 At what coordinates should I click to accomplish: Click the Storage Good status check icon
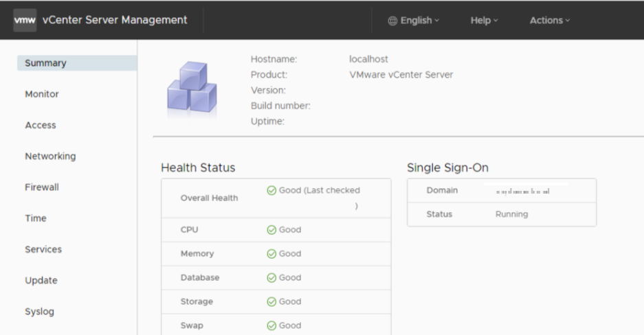[x=271, y=302]
